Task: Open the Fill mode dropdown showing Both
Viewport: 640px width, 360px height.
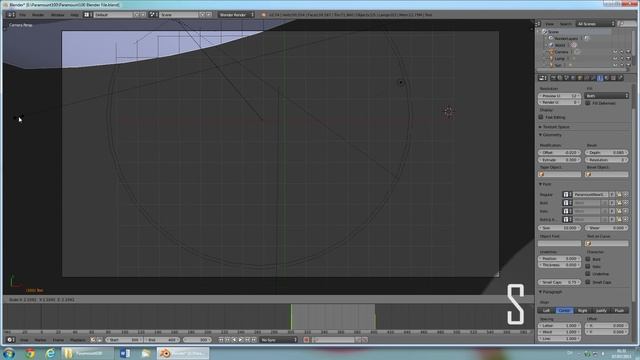Action: click(x=607, y=96)
